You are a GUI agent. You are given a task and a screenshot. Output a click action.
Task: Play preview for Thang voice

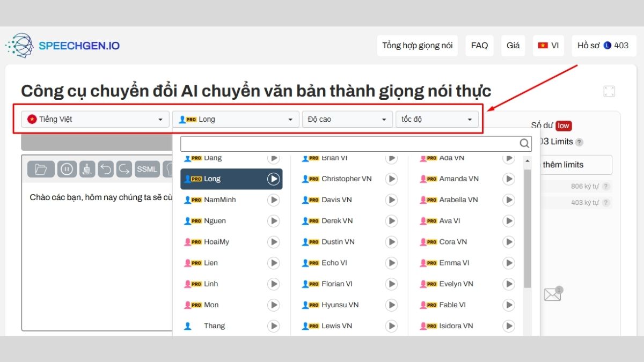[x=274, y=326]
